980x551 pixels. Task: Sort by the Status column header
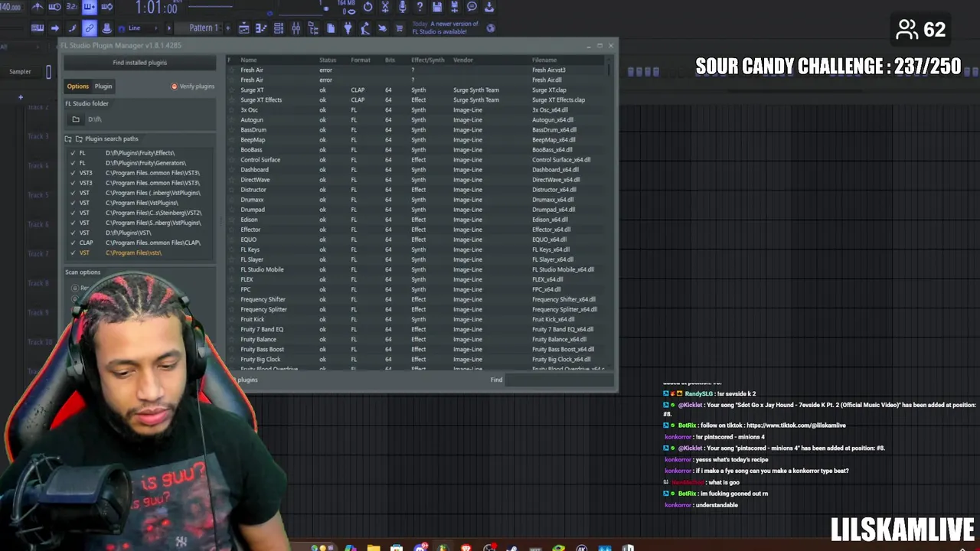tap(328, 60)
